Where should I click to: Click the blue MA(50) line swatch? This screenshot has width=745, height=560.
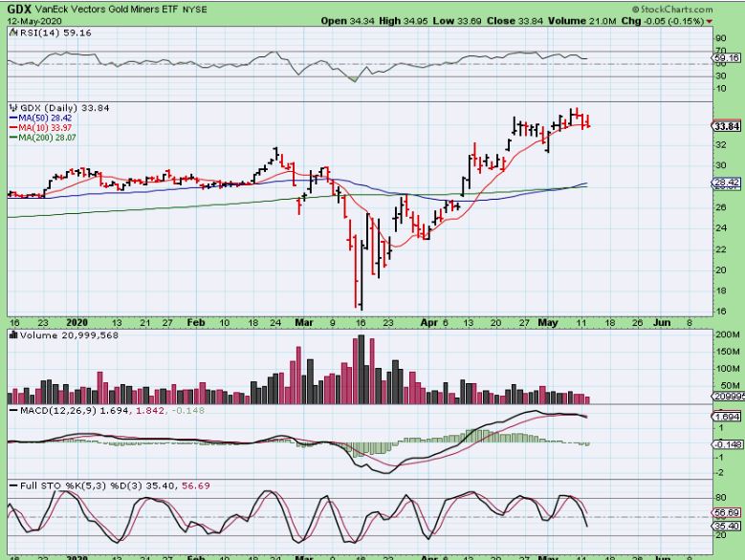pyautogui.click(x=13, y=118)
